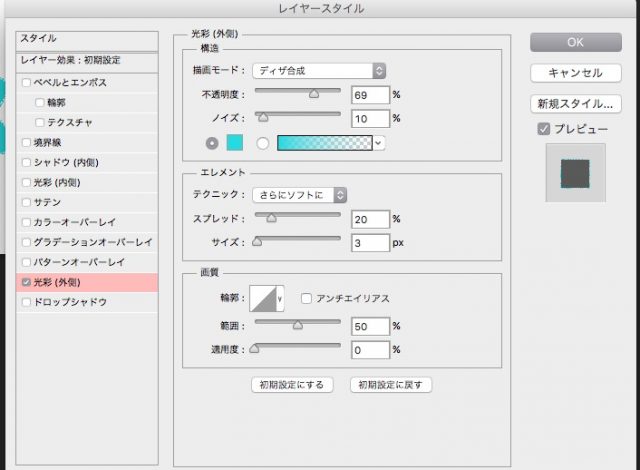Open the 描画モード dropdown
The height and width of the screenshot is (470, 640).
tap(319, 70)
